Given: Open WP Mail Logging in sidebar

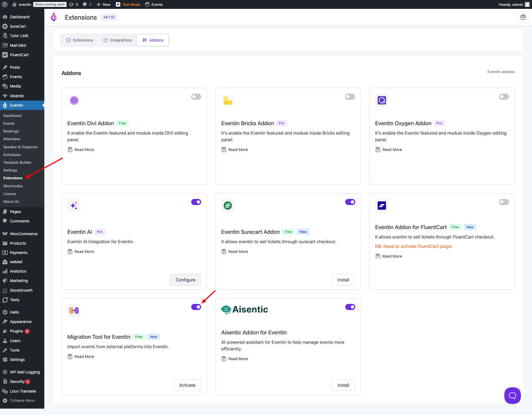Looking at the screenshot, I should point(22,372).
